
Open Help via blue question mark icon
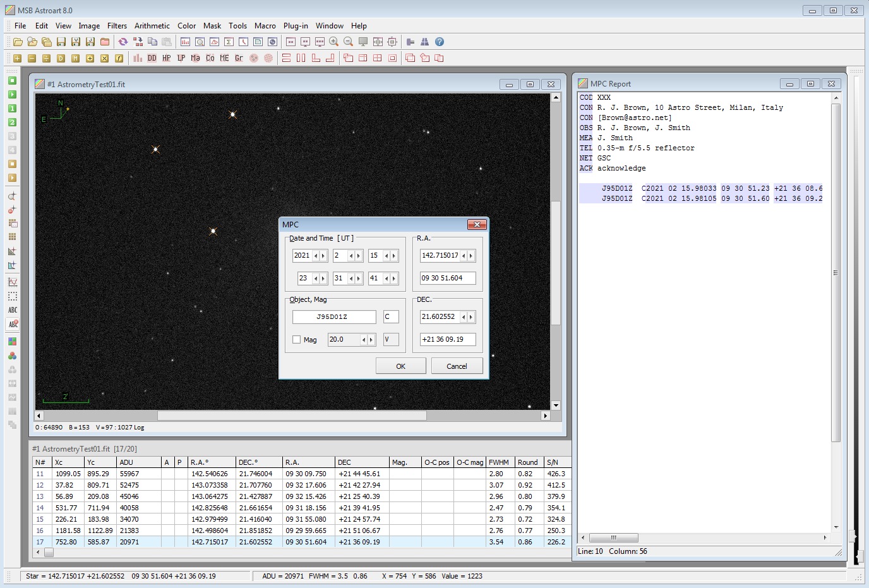440,42
